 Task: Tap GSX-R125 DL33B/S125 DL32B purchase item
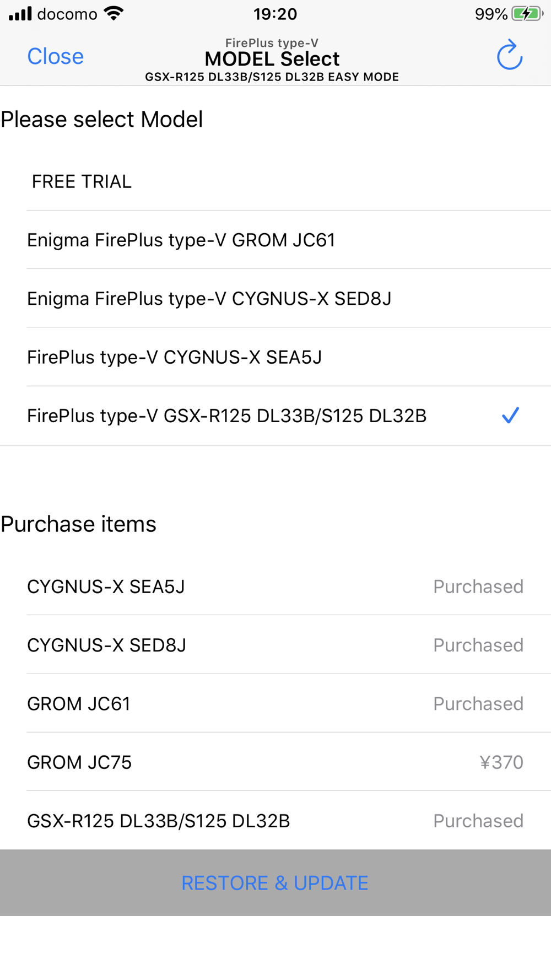(x=159, y=821)
